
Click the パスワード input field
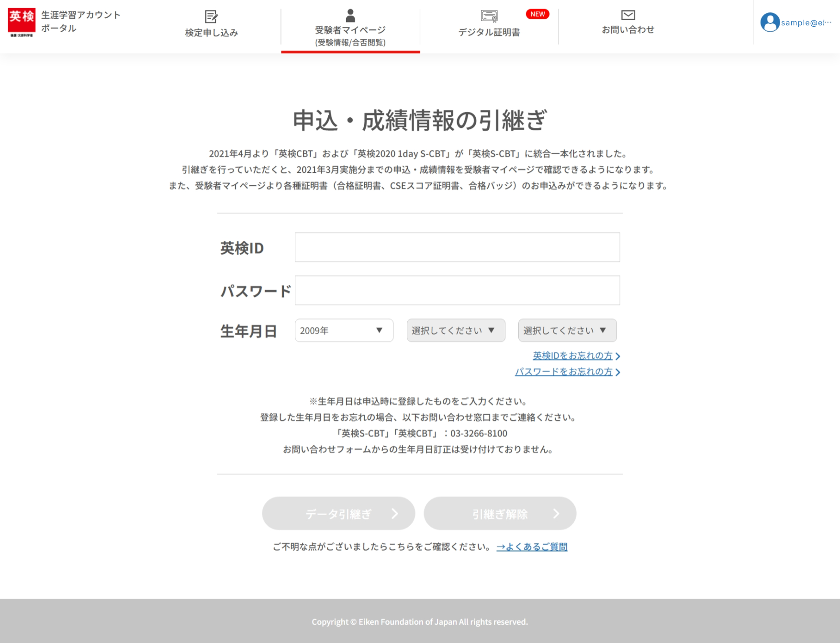(457, 290)
